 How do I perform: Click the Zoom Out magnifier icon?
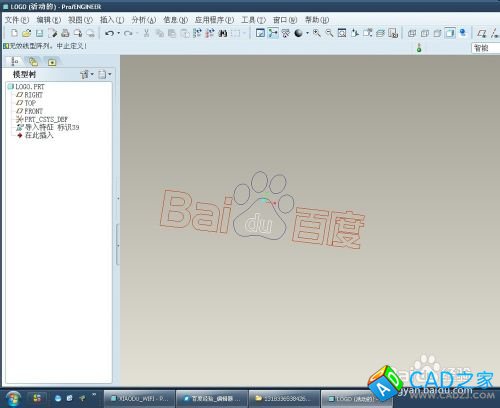click(x=329, y=33)
